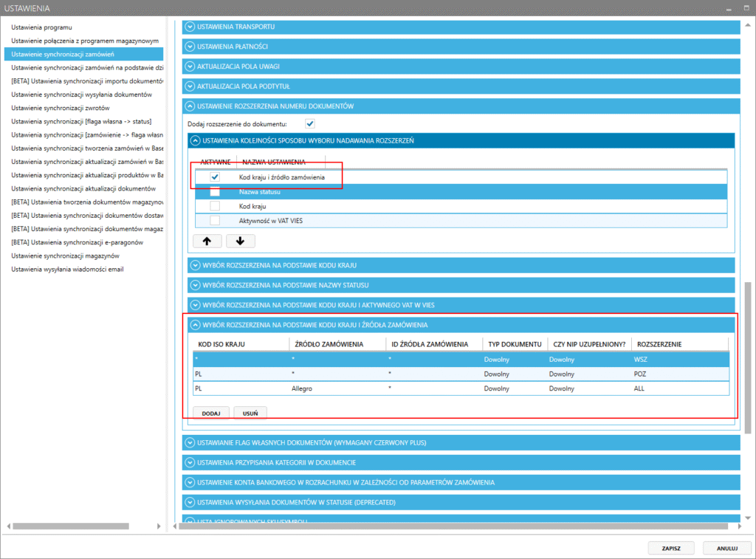
Task: Click the vertical scrollbar thumb
Action: pyautogui.click(x=748, y=354)
